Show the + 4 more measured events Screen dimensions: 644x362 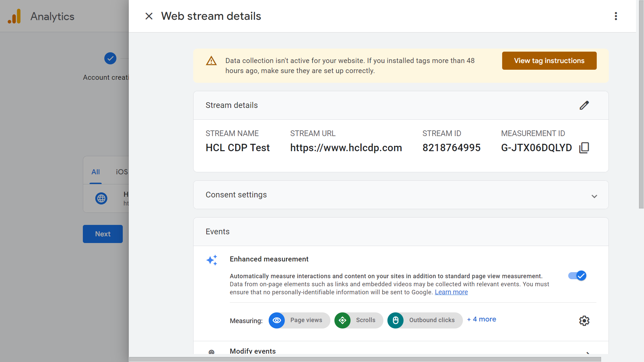point(481,319)
